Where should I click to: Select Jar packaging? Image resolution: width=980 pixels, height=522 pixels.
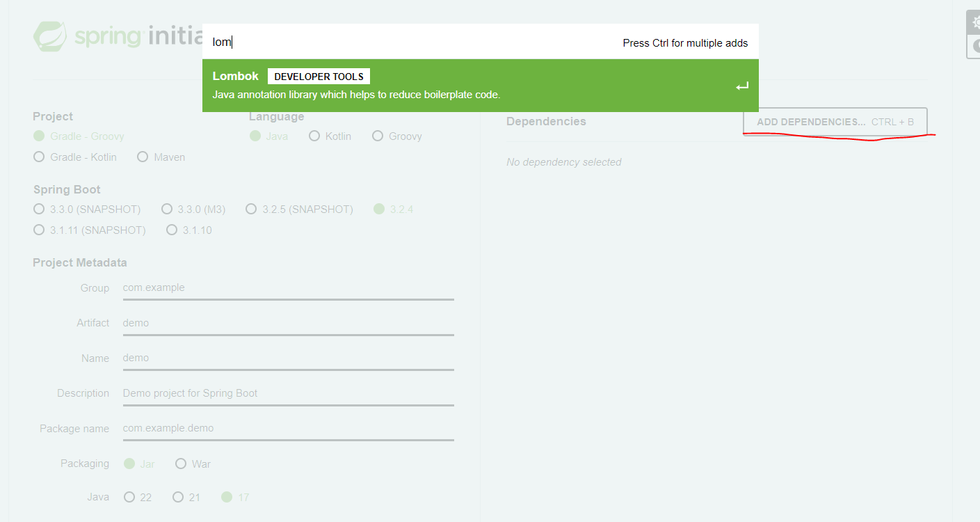(140, 464)
